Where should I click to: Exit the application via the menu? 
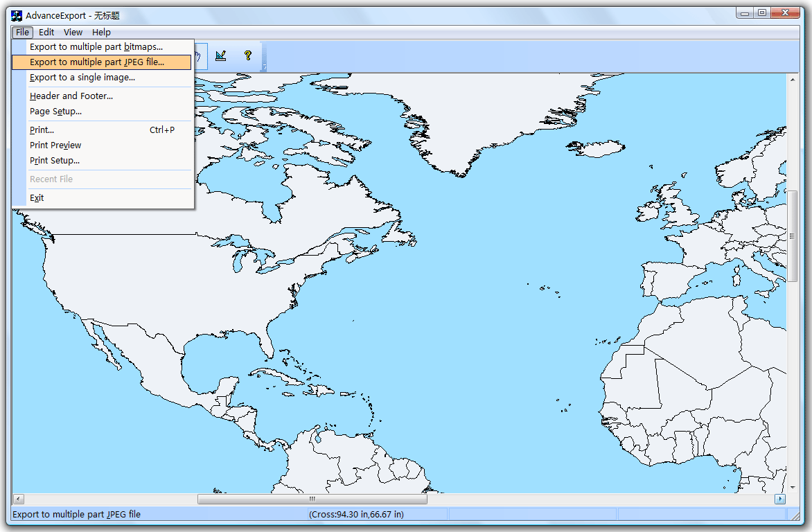(x=36, y=197)
